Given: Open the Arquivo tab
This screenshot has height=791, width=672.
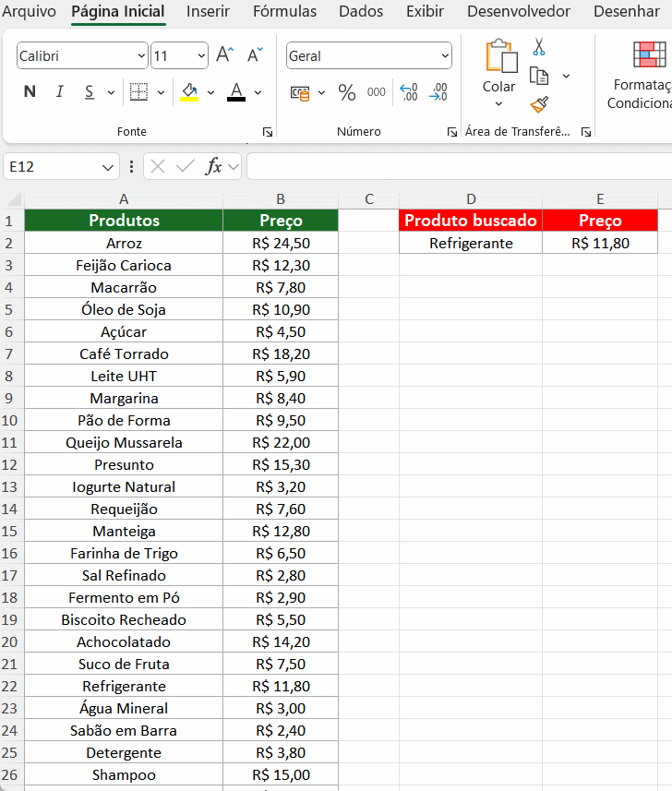Looking at the screenshot, I should (x=29, y=12).
